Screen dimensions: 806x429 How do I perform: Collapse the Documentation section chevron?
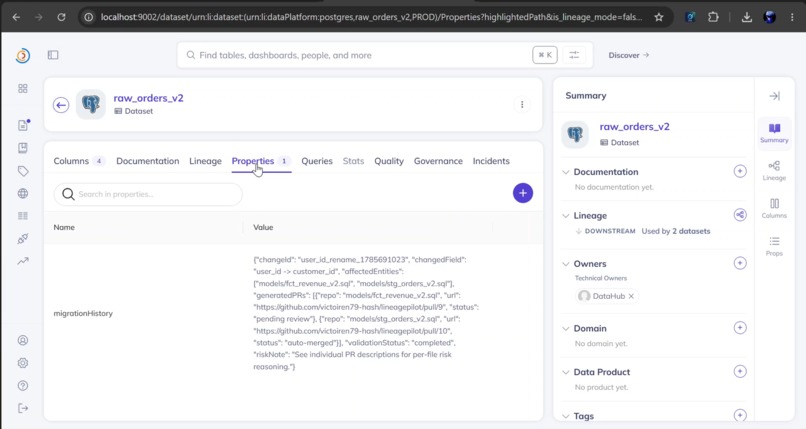click(565, 172)
